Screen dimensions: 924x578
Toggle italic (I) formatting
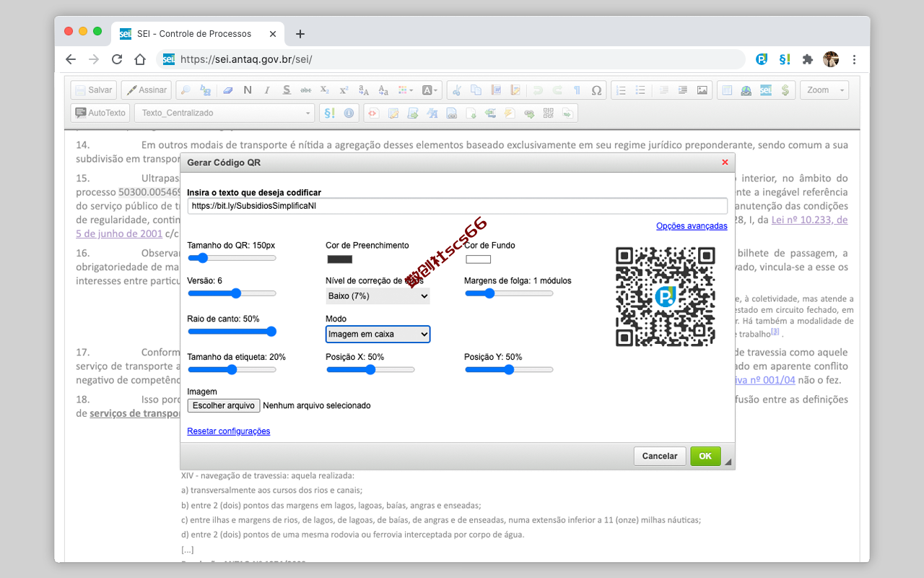tap(267, 90)
